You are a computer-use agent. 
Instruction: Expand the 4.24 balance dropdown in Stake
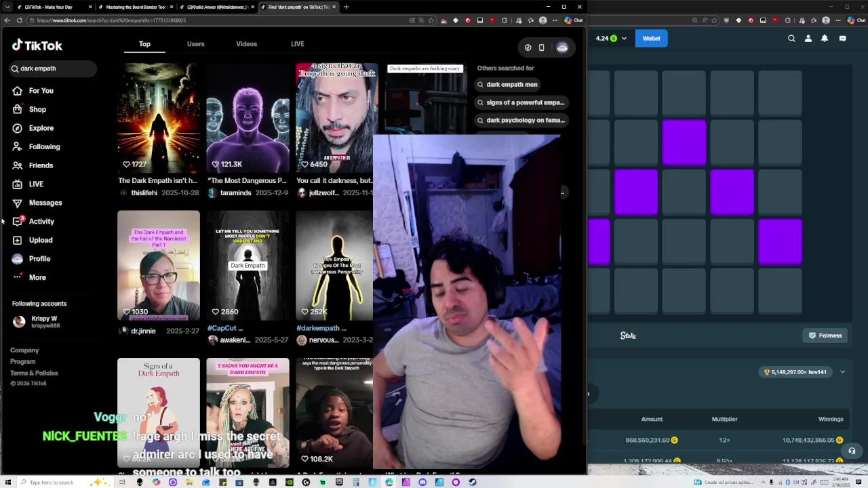pos(624,39)
